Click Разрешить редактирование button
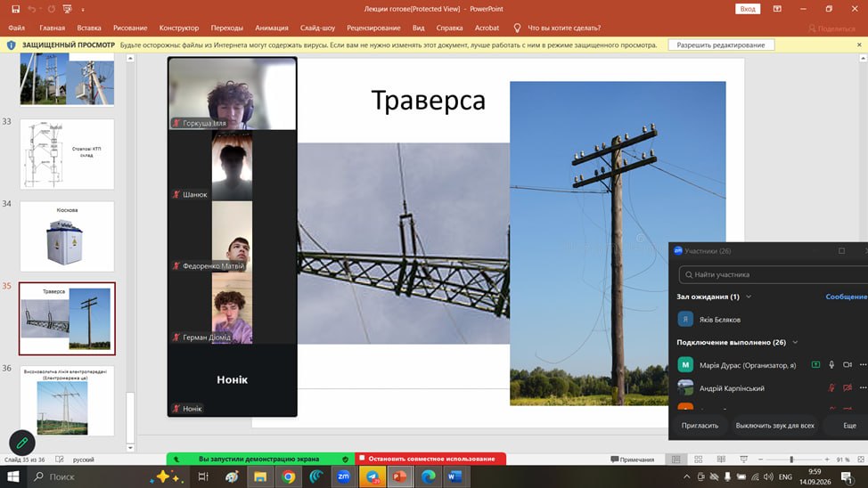The height and width of the screenshot is (488, 868). pyautogui.click(x=721, y=45)
